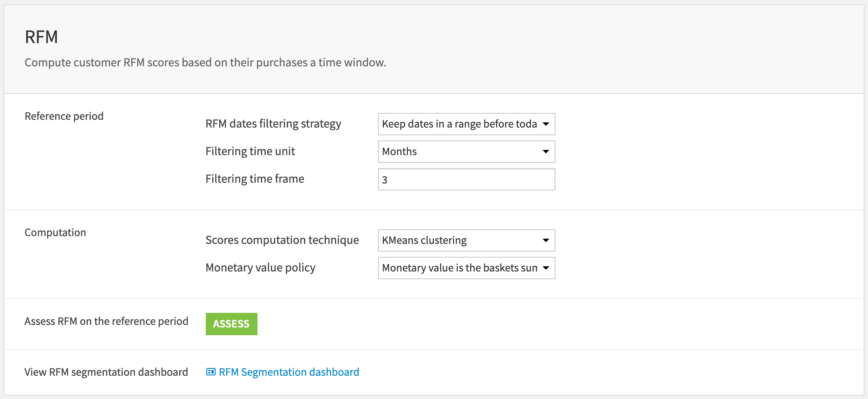
Task: Click the caret arrow on Scores computation technique
Action: pyautogui.click(x=546, y=240)
